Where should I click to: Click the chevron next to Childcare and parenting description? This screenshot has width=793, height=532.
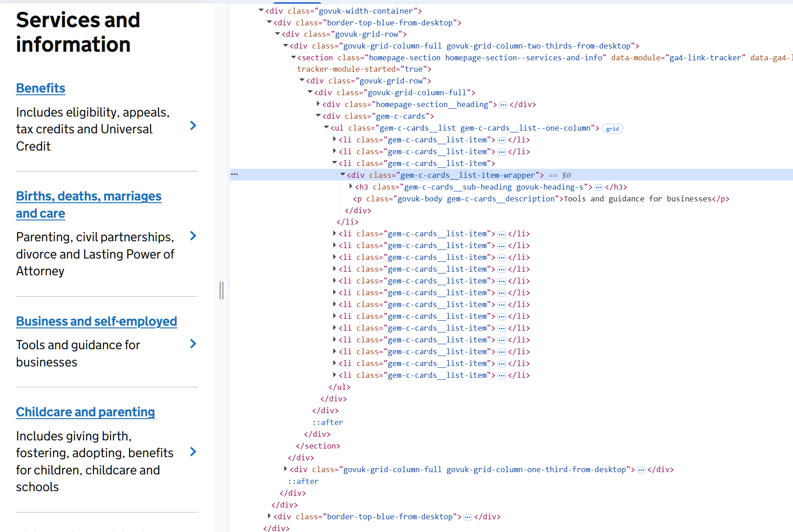point(193,452)
